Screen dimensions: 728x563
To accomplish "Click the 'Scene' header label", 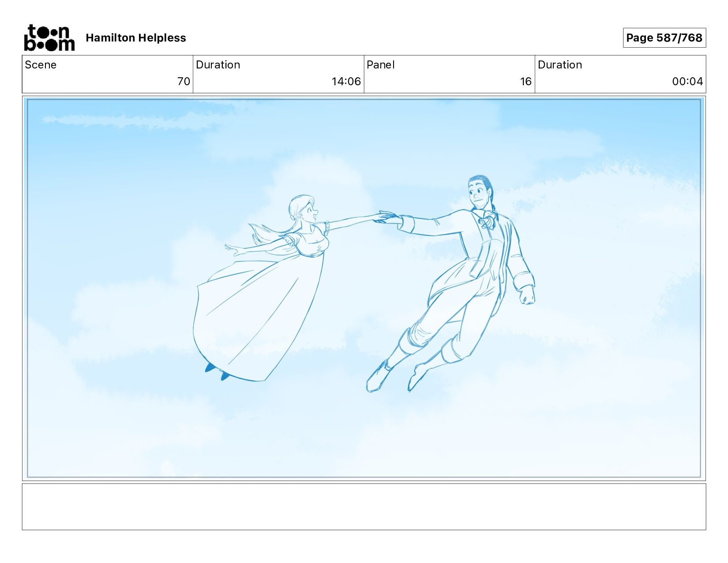I will (x=41, y=65).
